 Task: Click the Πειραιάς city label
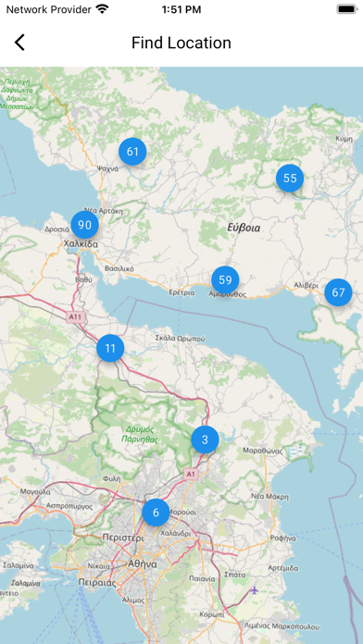pyautogui.click(x=97, y=583)
